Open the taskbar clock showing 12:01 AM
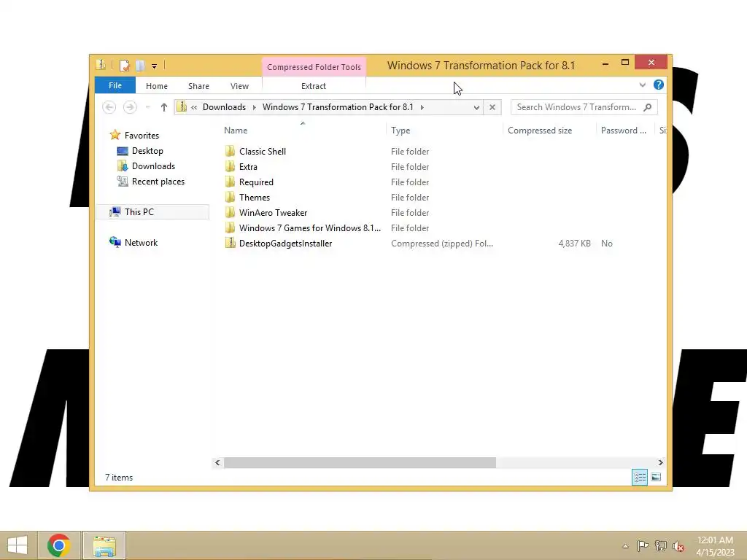This screenshot has height=560, width=747. [715, 546]
